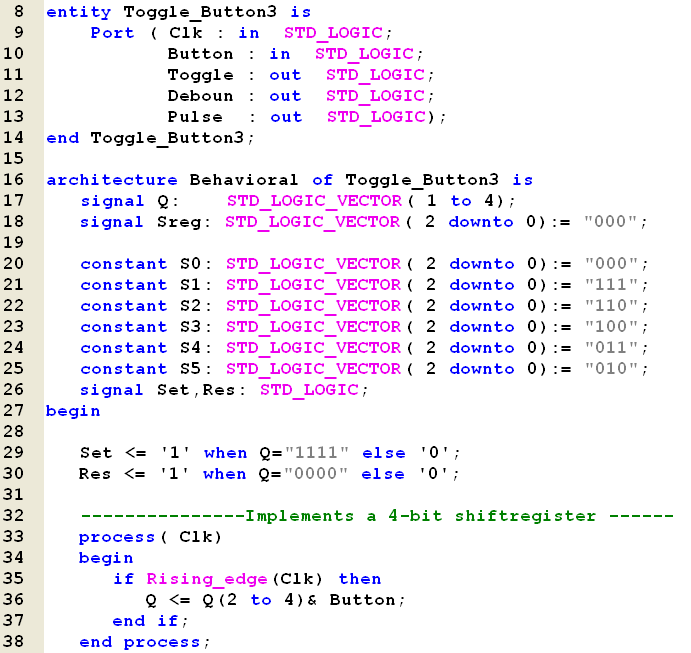Click the 'begin' keyword on line 27
The width and height of the screenshot is (691, 653).
tap(73, 412)
